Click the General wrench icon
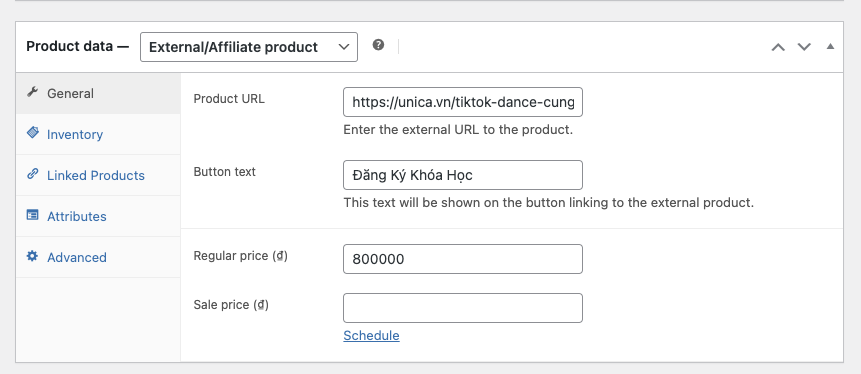Image resolution: width=861 pixels, height=374 pixels. click(32, 92)
